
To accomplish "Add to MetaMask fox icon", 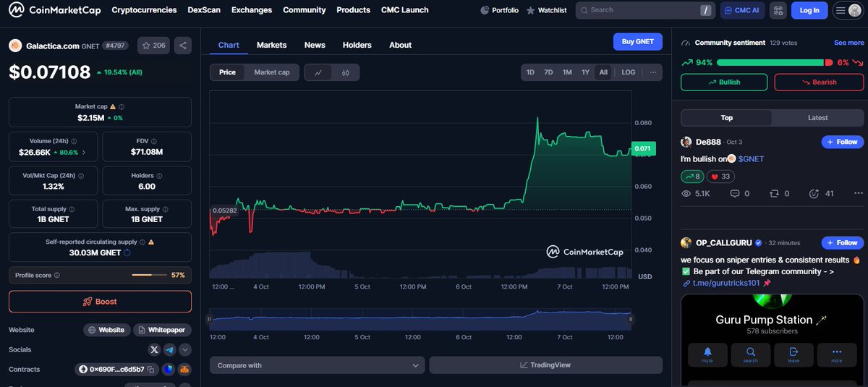I will 184,370.
